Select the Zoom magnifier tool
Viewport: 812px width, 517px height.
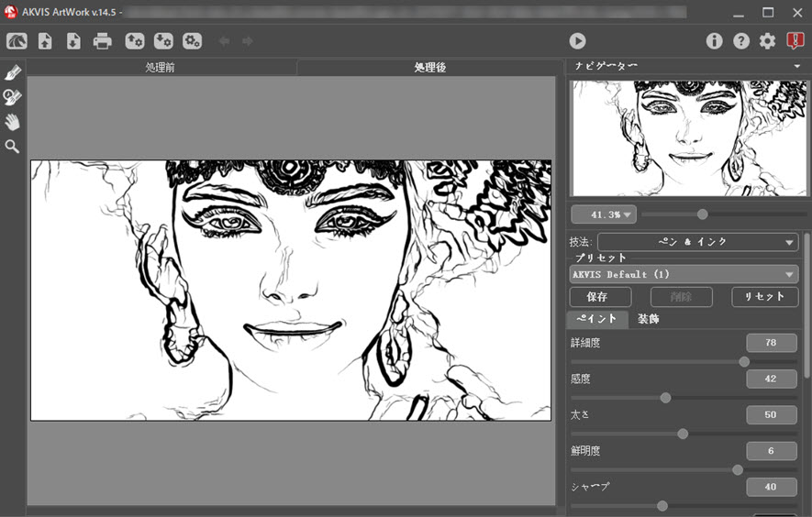tap(13, 147)
